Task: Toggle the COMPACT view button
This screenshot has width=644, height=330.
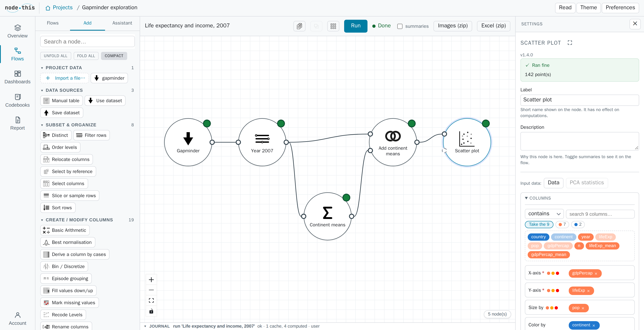Action: coord(114,56)
